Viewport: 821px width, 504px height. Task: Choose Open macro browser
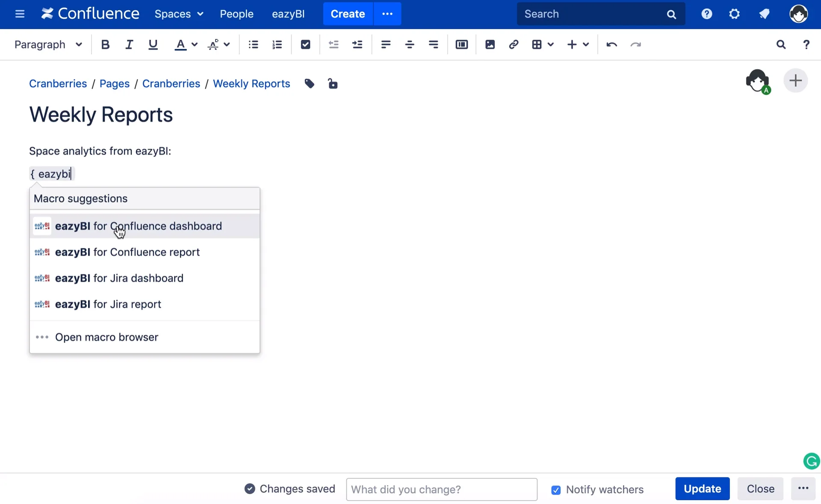(145, 337)
